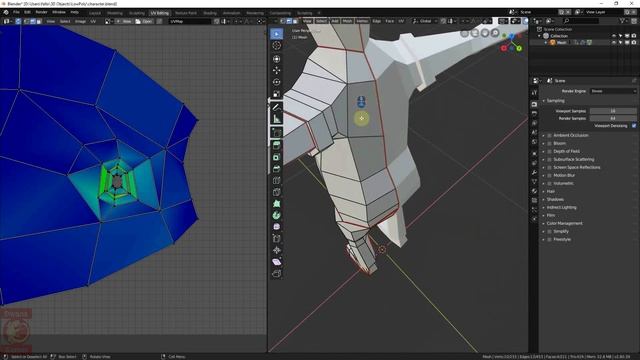
Task: Expand the Shadows panel
Action: [544, 200]
